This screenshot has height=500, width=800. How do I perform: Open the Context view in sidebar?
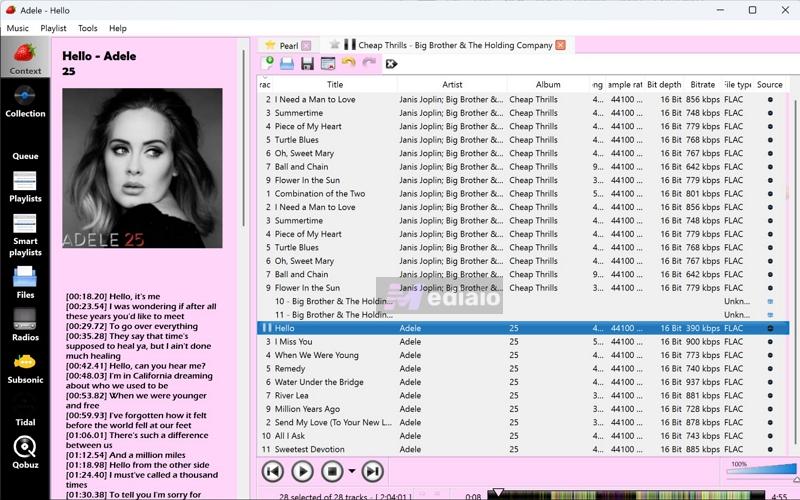pyautogui.click(x=25, y=57)
